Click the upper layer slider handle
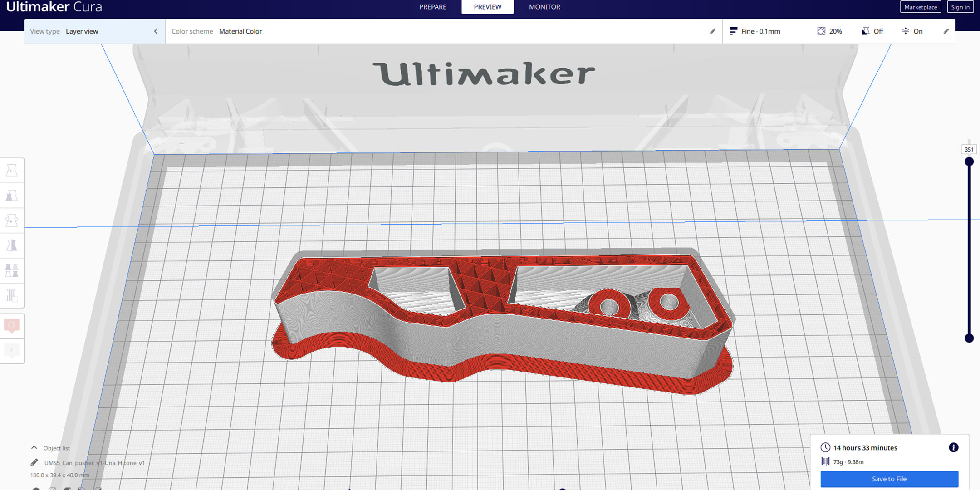 tap(969, 162)
